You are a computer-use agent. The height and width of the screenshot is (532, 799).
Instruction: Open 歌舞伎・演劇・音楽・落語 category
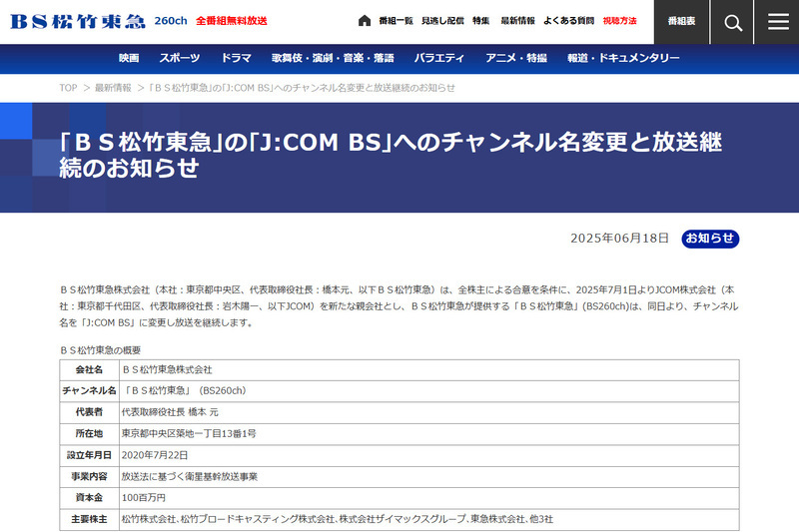[333, 58]
